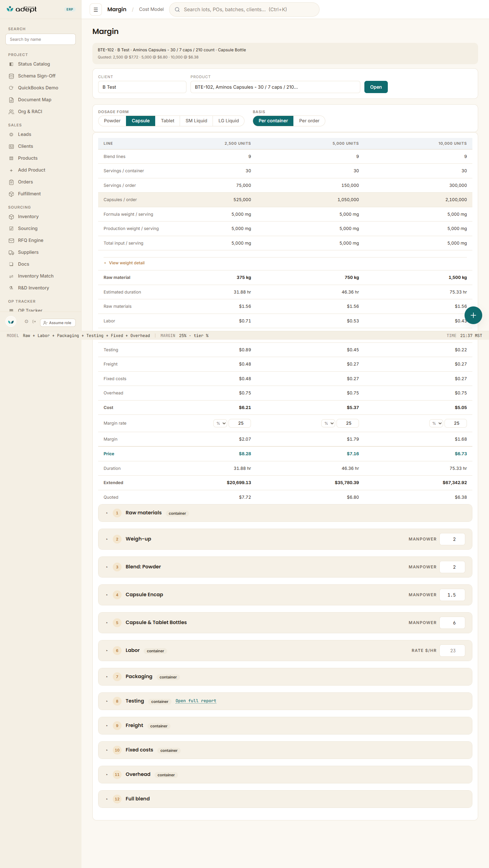This screenshot has height=868, width=489.
Task: Click the hamburger menu icon in the header
Action: (96, 10)
